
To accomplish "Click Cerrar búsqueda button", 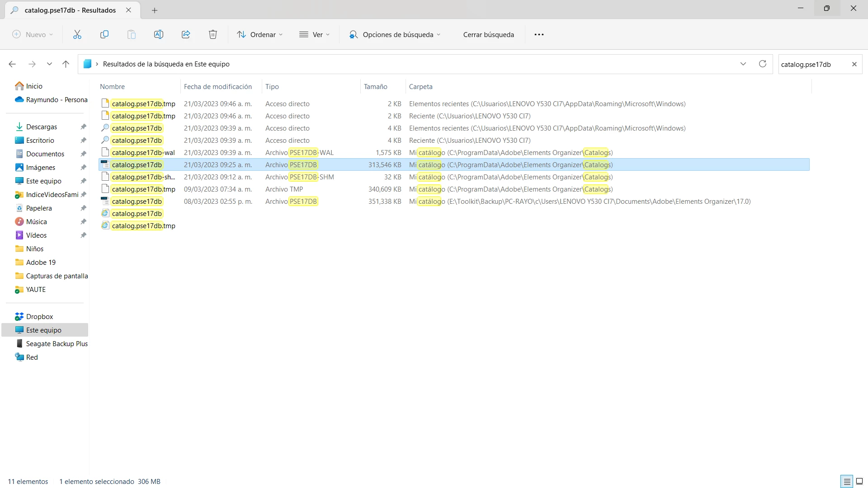I will coord(488,34).
